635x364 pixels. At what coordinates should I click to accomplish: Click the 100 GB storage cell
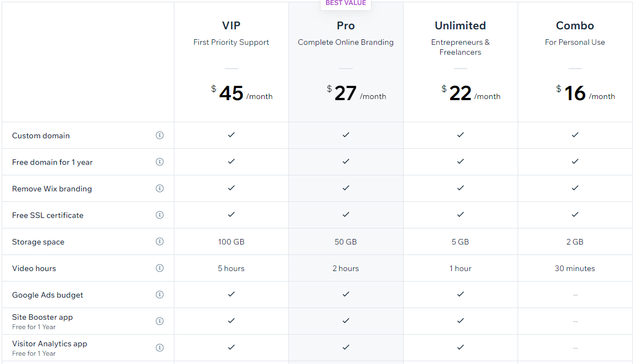point(231,242)
